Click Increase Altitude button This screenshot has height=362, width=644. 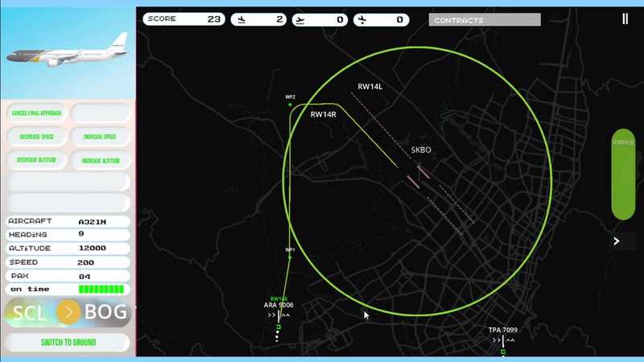coord(101,160)
